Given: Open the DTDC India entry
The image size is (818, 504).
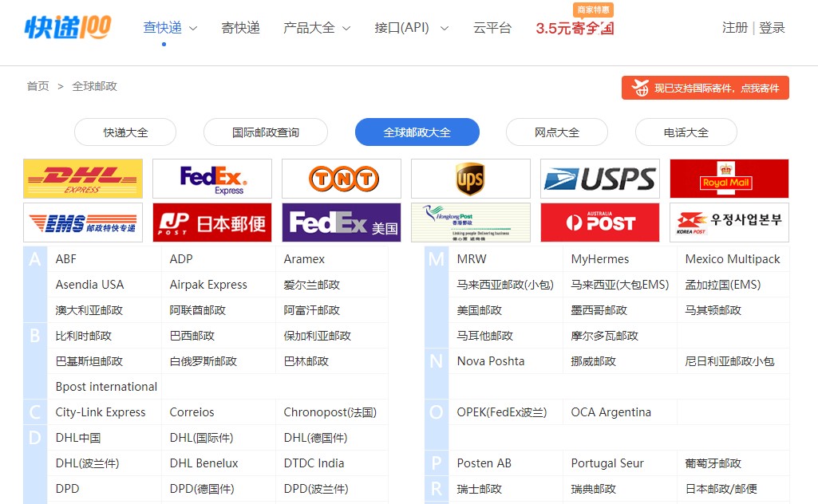Looking at the screenshot, I should (x=314, y=463).
